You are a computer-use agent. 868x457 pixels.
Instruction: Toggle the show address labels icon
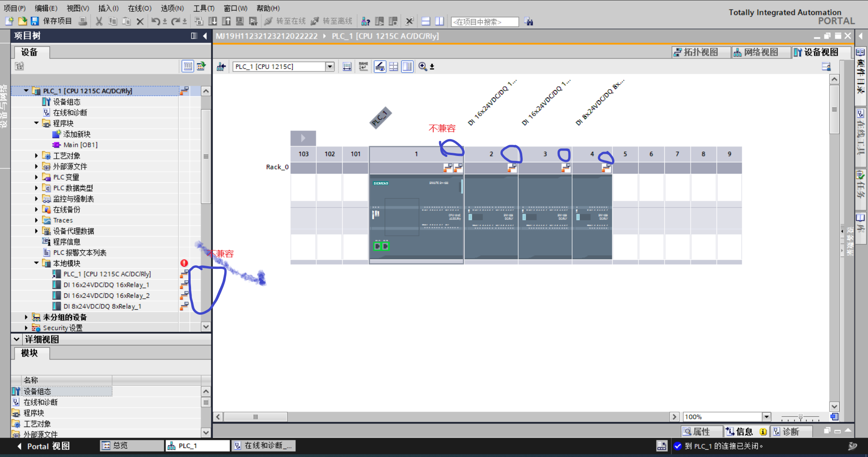[x=380, y=67]
